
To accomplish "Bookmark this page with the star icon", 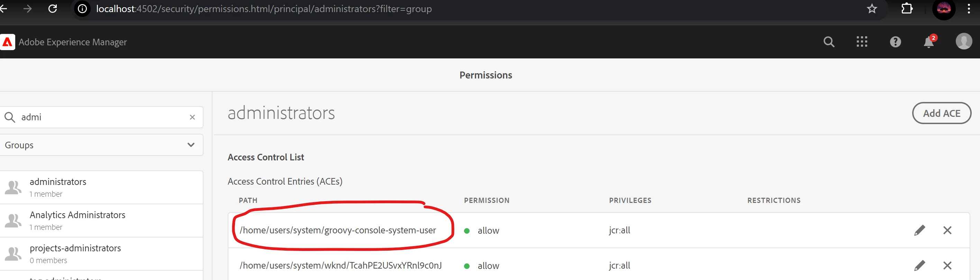I will (x=872, y=8).
